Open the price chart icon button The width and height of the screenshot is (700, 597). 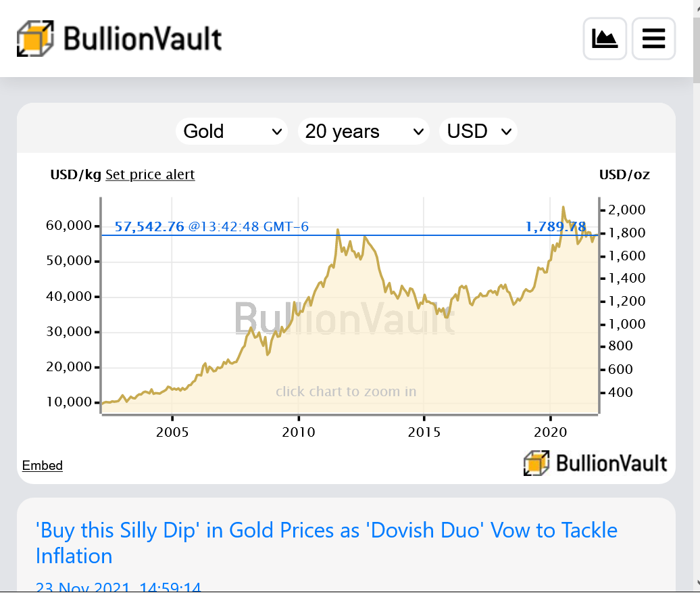(605, 39)
